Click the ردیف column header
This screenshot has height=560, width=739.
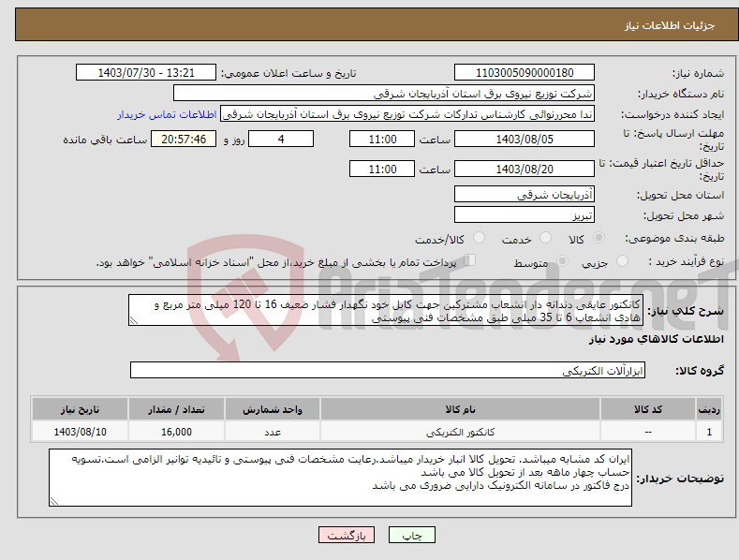click(709, 409)
